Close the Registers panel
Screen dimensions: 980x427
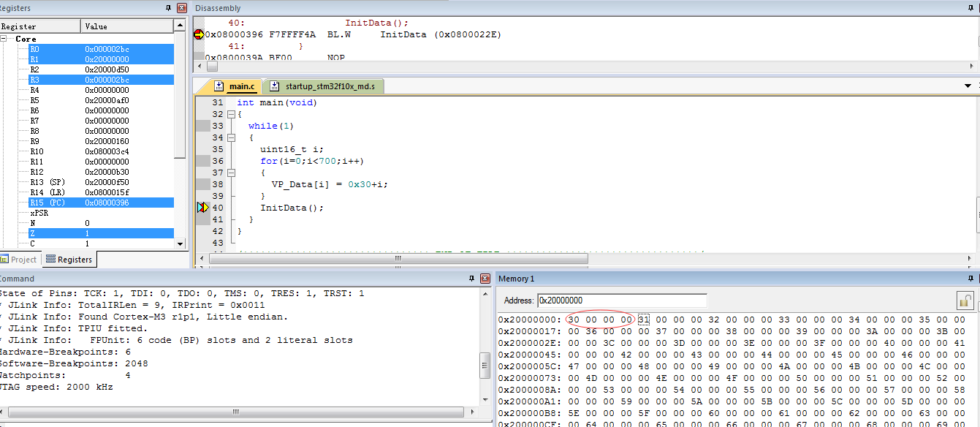(x=182, y=8)
